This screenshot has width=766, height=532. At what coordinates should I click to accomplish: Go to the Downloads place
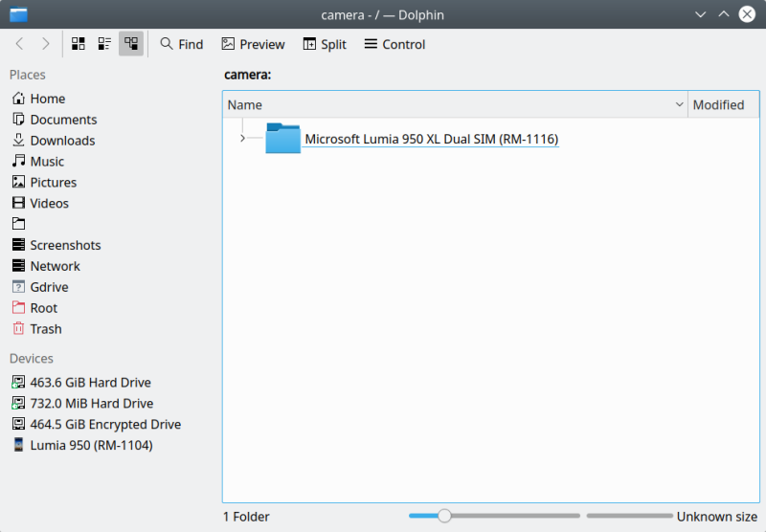coord(54,141)
